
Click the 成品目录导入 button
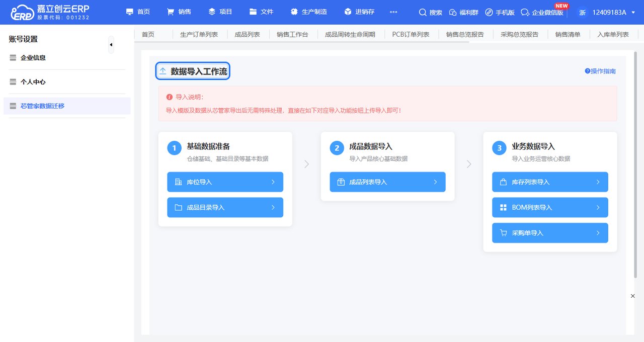225,208
